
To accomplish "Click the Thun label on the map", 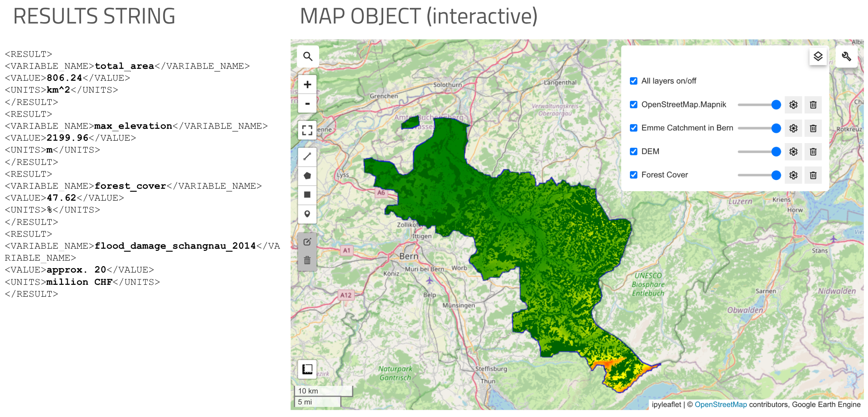I will [x=488, y=381].
